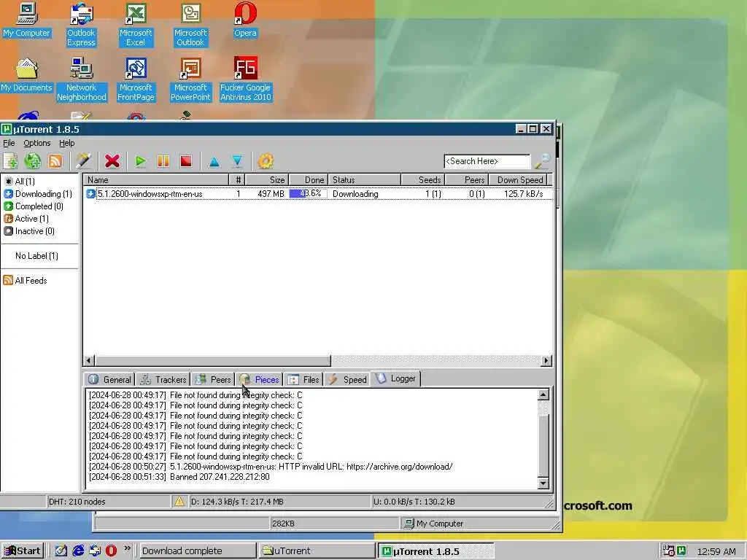Click the red X Remove torrent icon

tap(112, 161)
